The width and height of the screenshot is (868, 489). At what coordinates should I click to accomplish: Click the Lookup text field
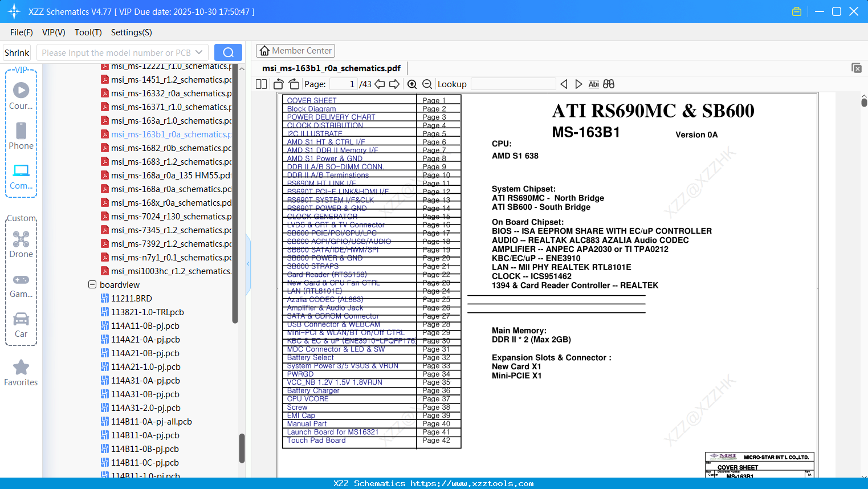click(513, 84)
